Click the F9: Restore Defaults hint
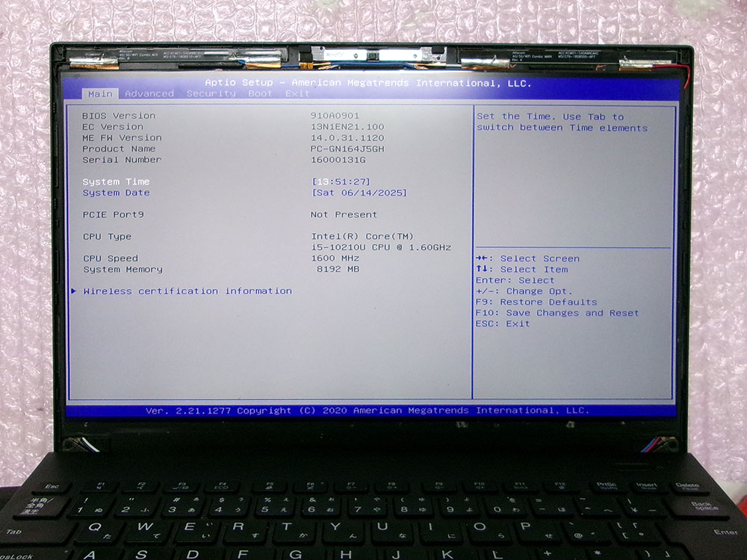Viewport: 747px width, 560px height. 536,302
